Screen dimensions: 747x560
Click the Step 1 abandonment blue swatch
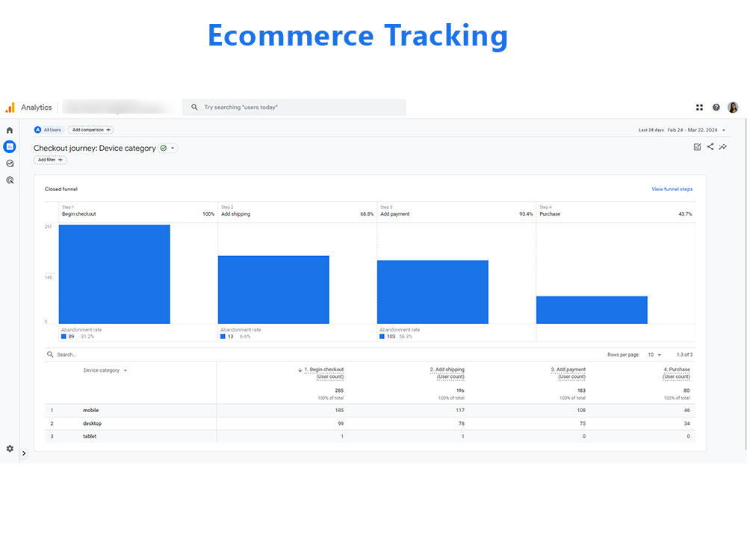click(x=63, y=337)
